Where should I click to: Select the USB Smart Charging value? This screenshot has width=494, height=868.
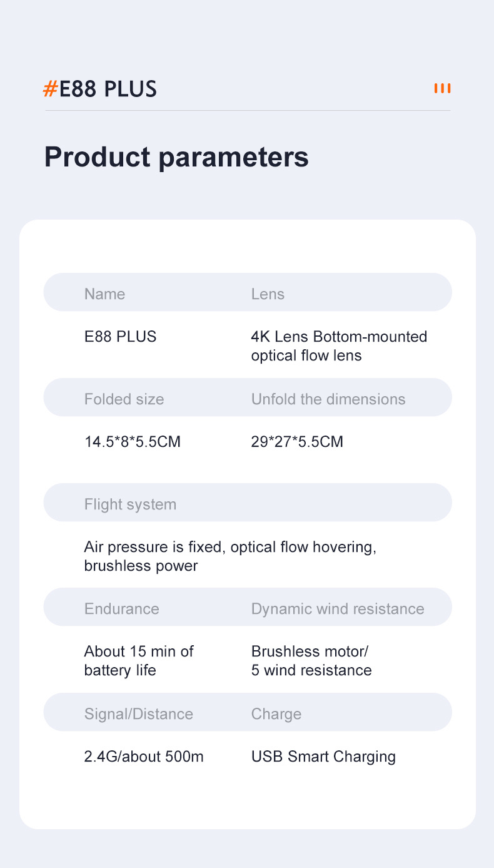(x=323, y=757)
